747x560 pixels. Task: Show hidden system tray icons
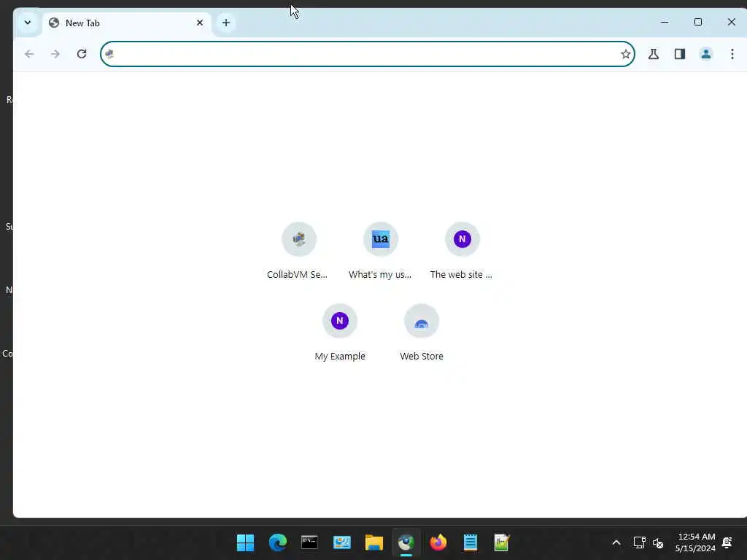(616, 542)
